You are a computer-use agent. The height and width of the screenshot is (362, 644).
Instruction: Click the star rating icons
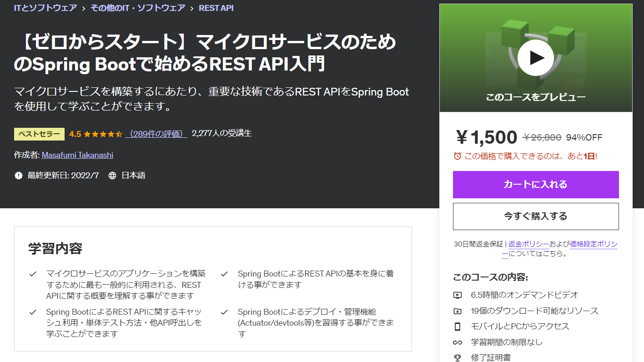[x=103, y=134]
